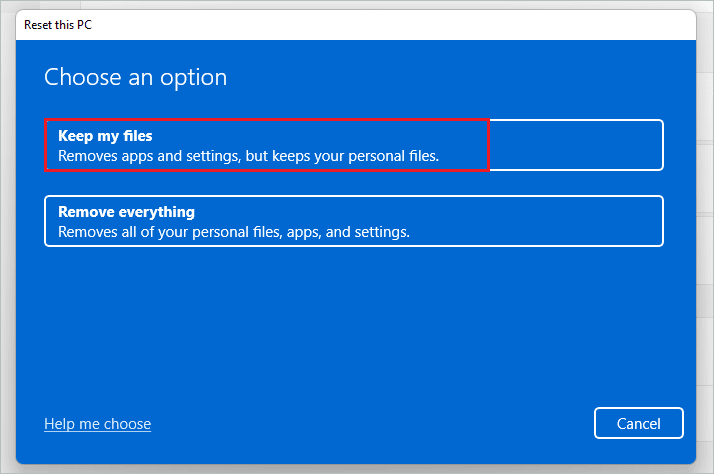Cancel the Reset this PC dialog
714x474 pixels.
pyautogui.click(x=638, y=423)
